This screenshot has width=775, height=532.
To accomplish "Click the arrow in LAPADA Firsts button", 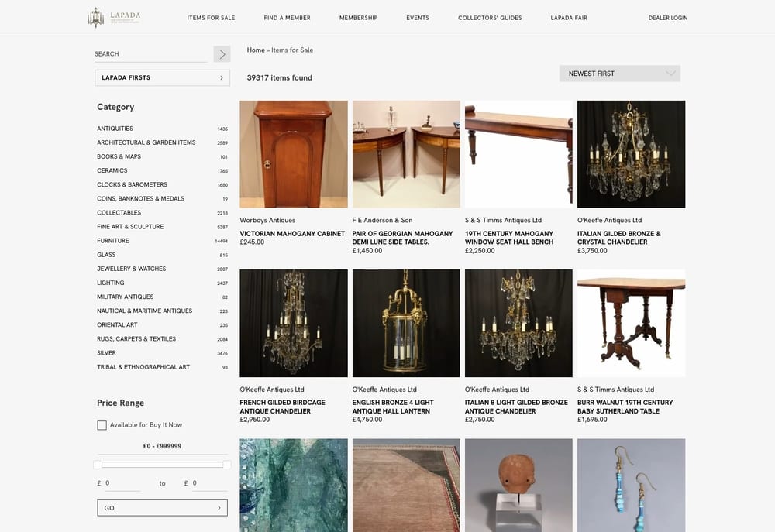I will (222, 77).
